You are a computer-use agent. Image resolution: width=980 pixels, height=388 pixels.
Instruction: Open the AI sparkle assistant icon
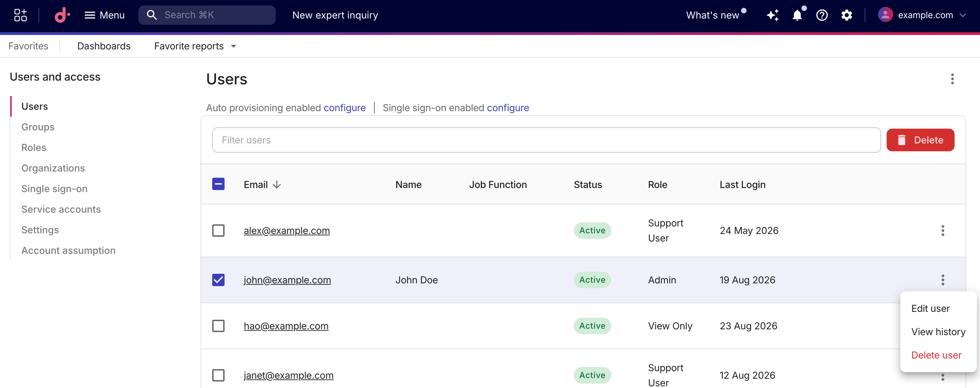pyautogui.click(x=773, y=15)
